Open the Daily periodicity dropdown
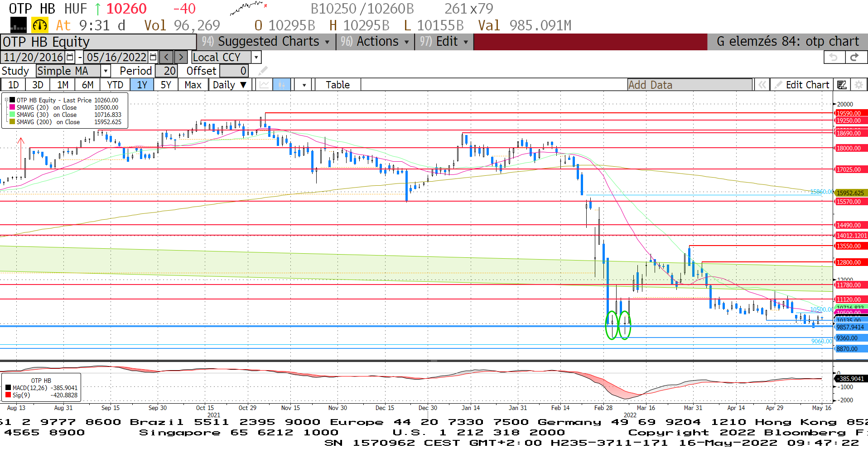868x468 pixels. point(230,85)
